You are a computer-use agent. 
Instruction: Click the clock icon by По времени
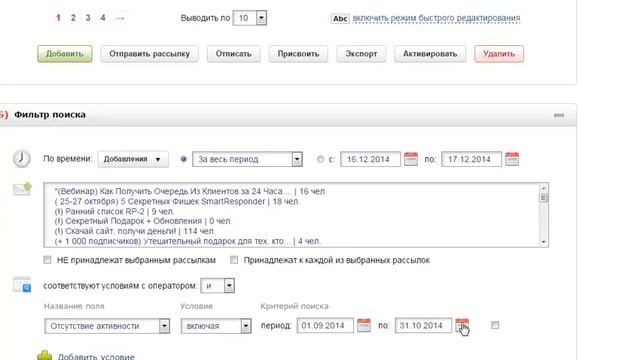coord(22,159)
